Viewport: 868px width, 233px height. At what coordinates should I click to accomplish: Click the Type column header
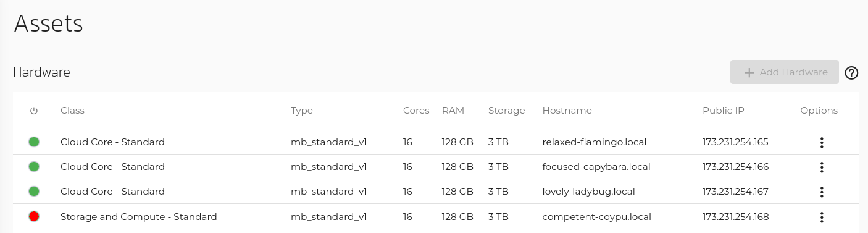pyautogui.click(x=302, y=111)
